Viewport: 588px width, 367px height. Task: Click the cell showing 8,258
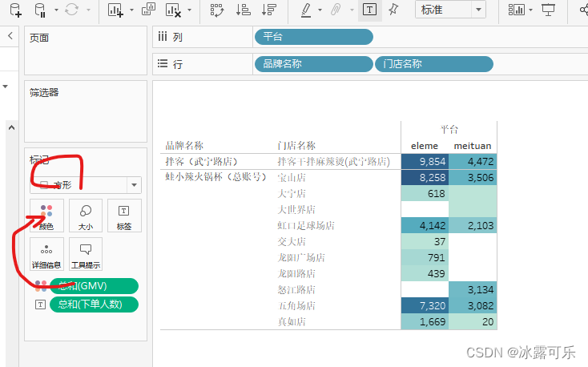click(425, 178)
